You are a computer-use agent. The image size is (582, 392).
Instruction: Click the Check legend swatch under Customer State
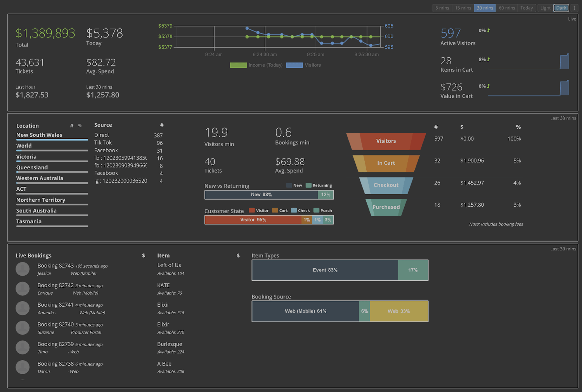(294, 210)
